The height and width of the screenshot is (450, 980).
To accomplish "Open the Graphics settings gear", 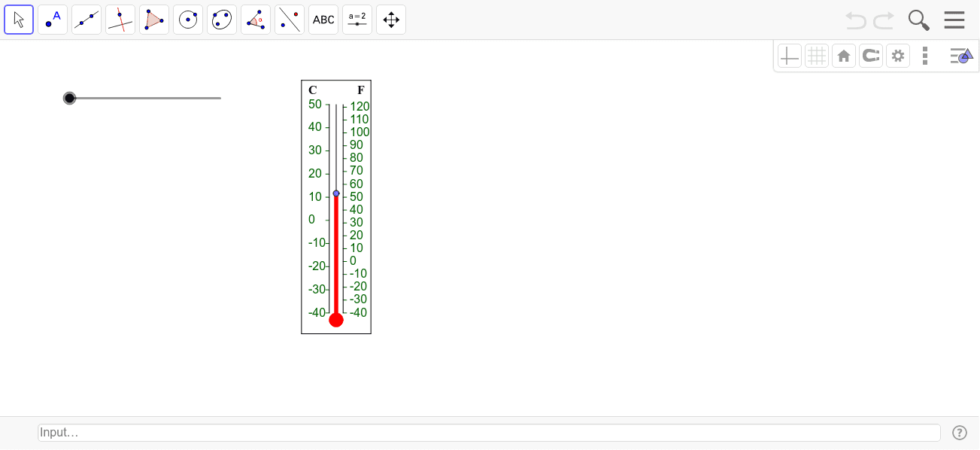I will pos(898,56).
